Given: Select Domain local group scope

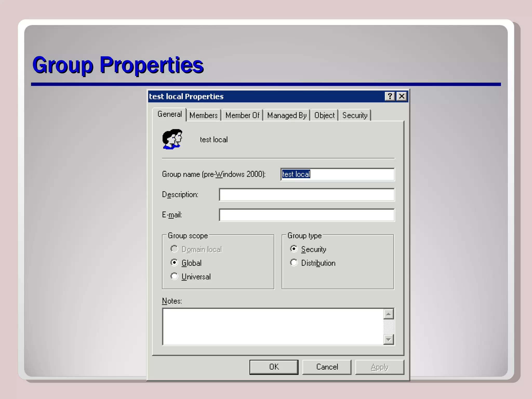Looking at the screenshot, I should pos(196,249).
